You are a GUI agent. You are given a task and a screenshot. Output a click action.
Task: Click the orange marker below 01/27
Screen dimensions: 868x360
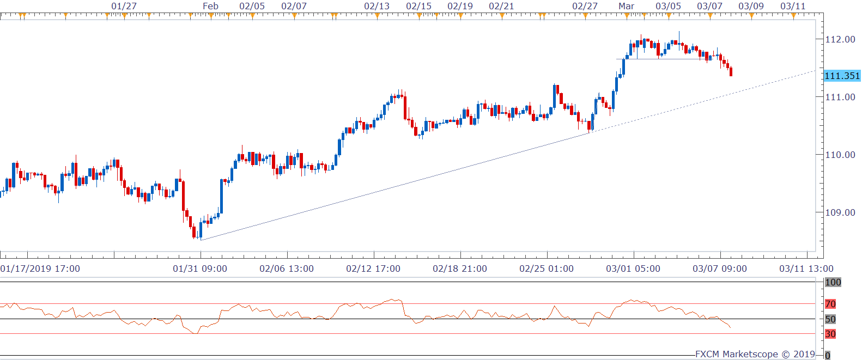124,15
